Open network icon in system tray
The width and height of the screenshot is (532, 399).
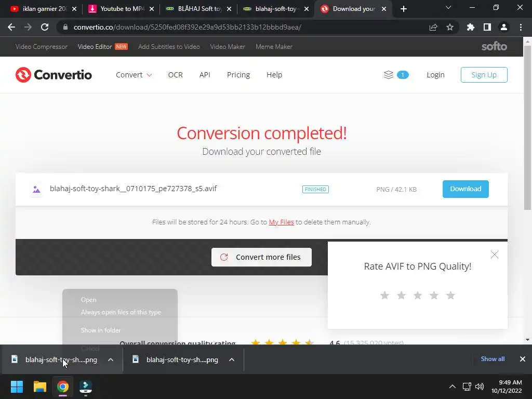[x=467, y=387]
